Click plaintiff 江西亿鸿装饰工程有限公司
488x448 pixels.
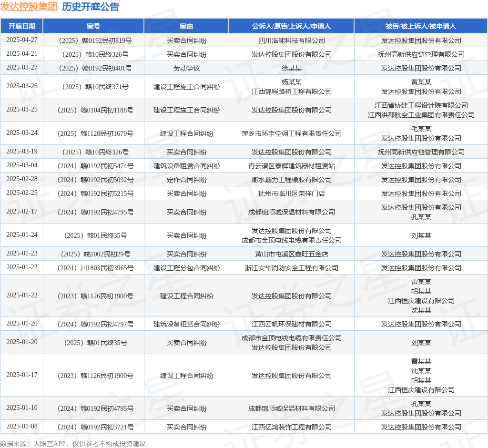(x=292, y=427)
